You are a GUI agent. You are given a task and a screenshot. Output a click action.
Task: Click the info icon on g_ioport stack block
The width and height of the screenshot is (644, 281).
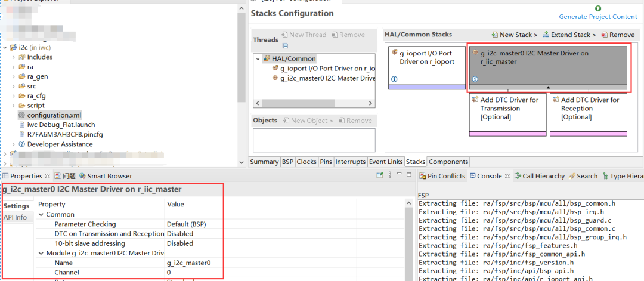(395, 79)
